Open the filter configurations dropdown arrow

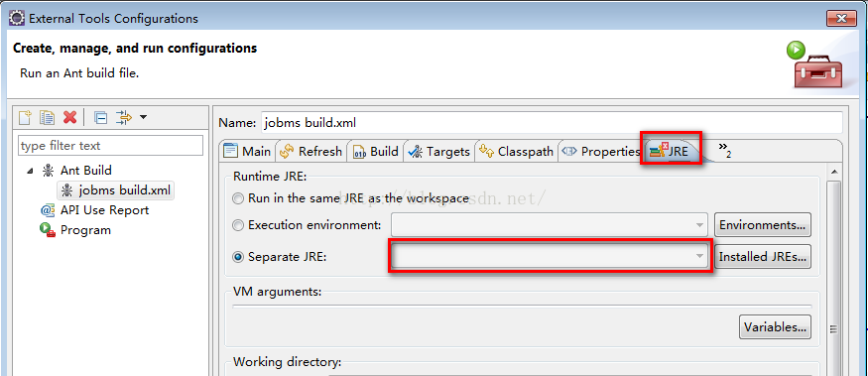click(x=143, y=117)
